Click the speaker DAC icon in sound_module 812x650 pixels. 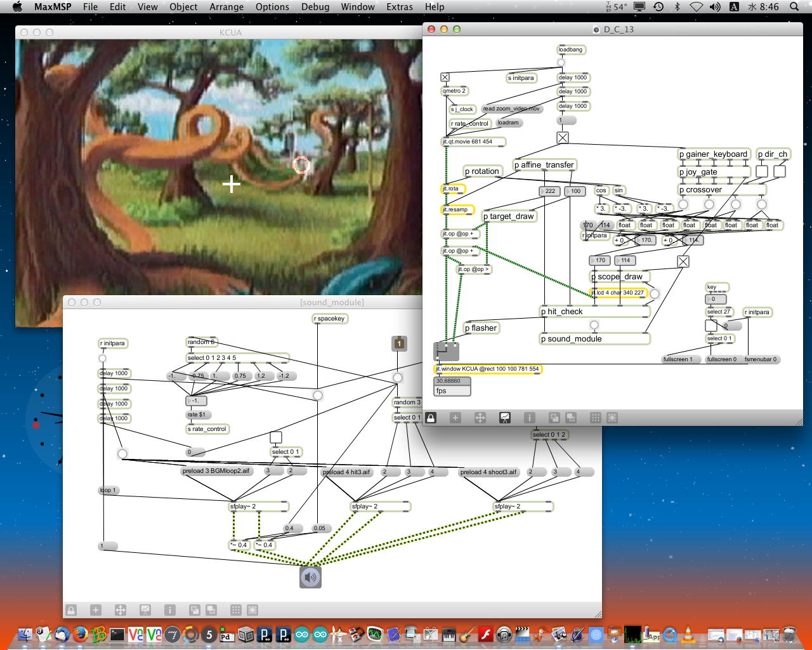pos(310,577)
